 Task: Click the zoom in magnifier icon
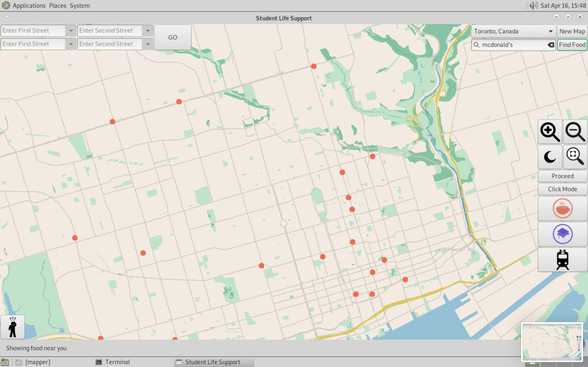pos(550,132)
